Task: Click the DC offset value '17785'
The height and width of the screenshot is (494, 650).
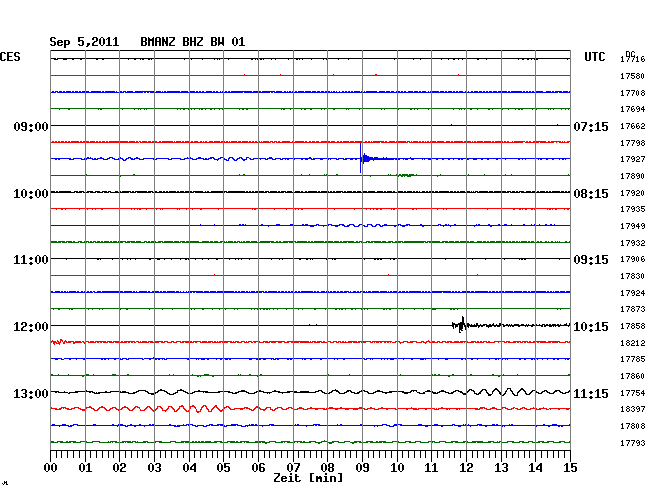Action: click(x=633, y=359)
